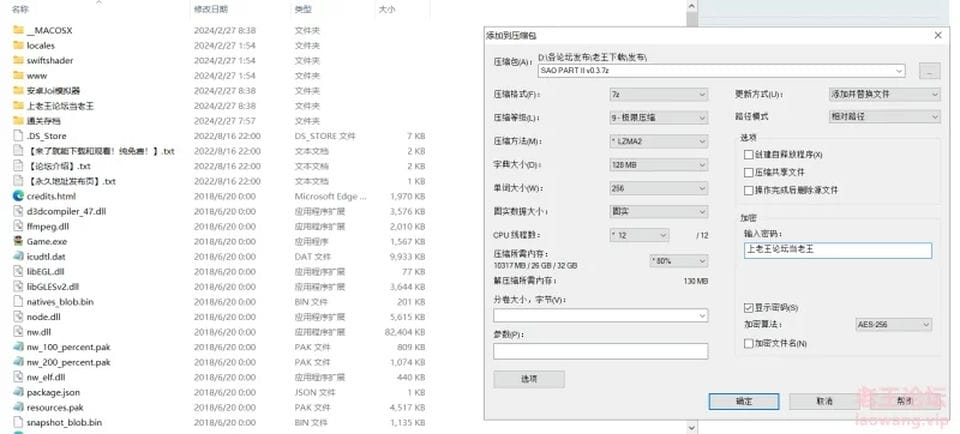
Task: Click the nw_200_percent.pak file icon
Action: (x=18, y=362)
